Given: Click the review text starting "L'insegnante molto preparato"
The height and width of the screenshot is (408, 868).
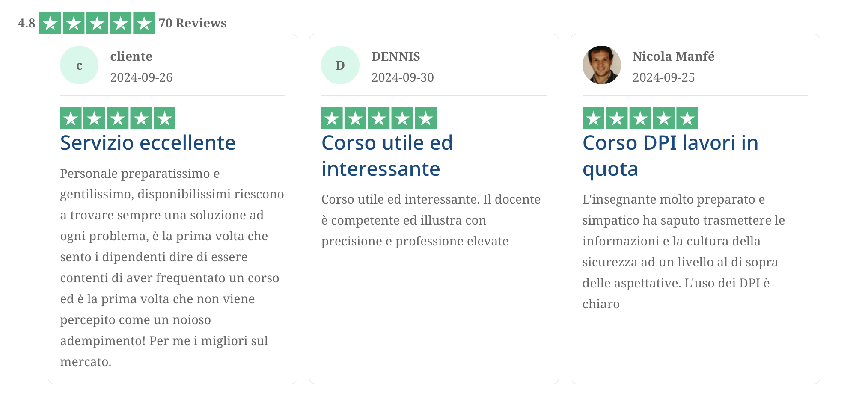Looking at the screenshot, I should [684, 251].
